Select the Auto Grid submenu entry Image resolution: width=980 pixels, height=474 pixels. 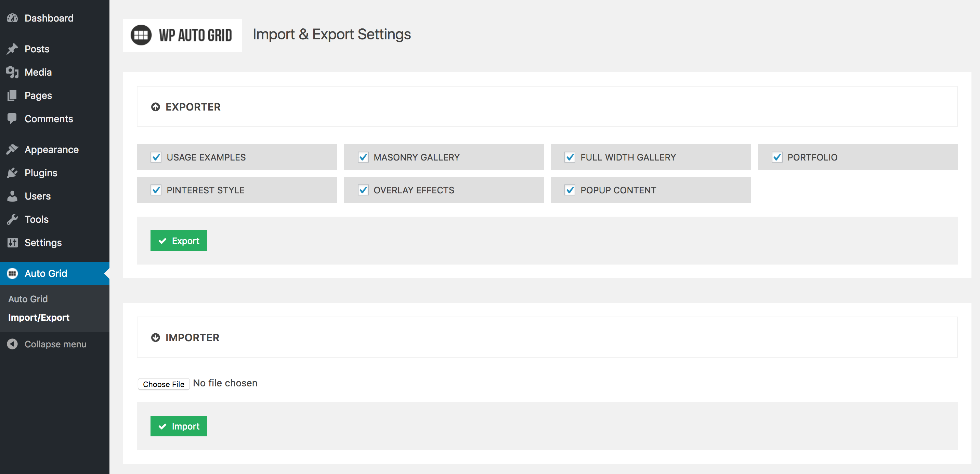click(28, 299)
